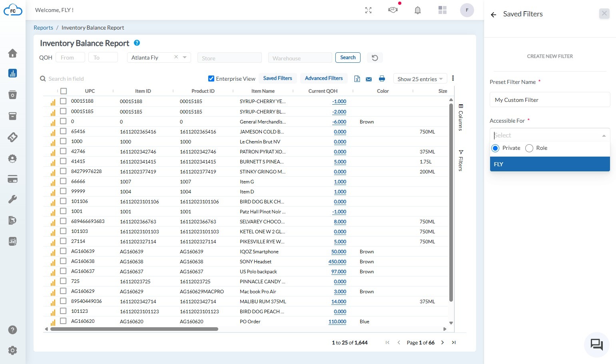Go to Reports breadcrumb link
616x364 pixels.
pyautogui.click(x=43, y=28)
